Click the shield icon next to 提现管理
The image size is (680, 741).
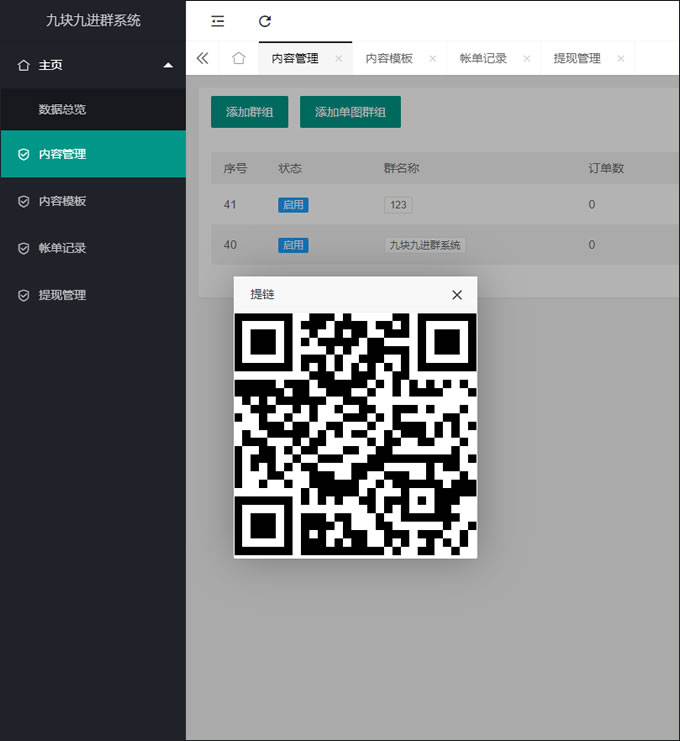(x=24, y=296)
